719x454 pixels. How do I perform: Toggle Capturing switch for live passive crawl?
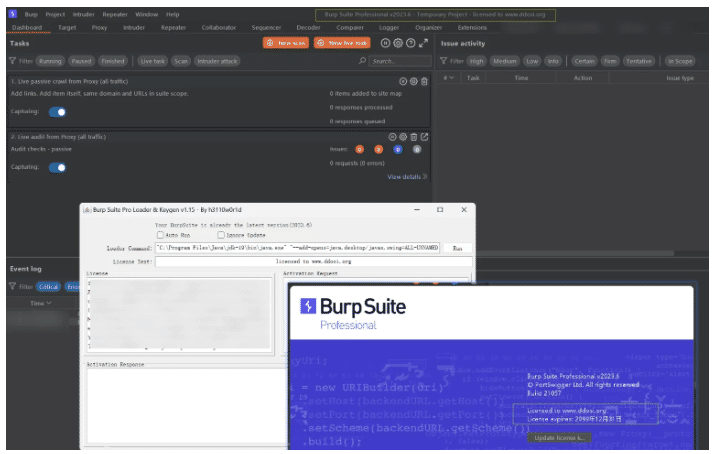[58, 113]
